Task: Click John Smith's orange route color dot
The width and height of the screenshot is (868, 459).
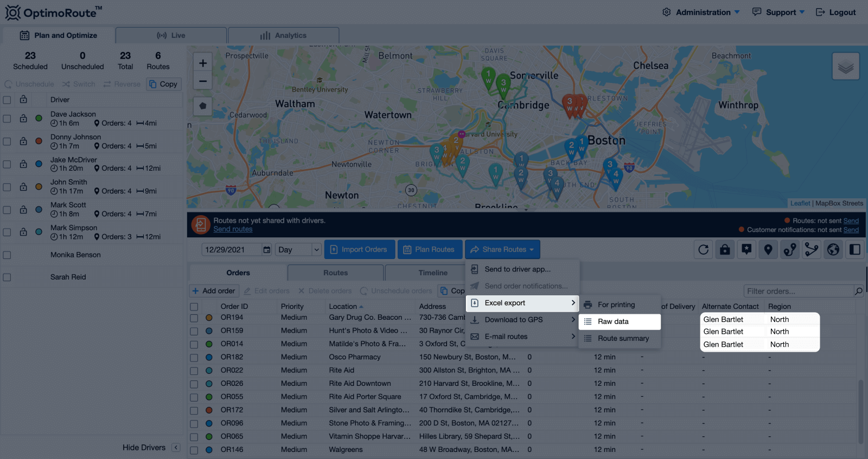Action: click(39, 186)
